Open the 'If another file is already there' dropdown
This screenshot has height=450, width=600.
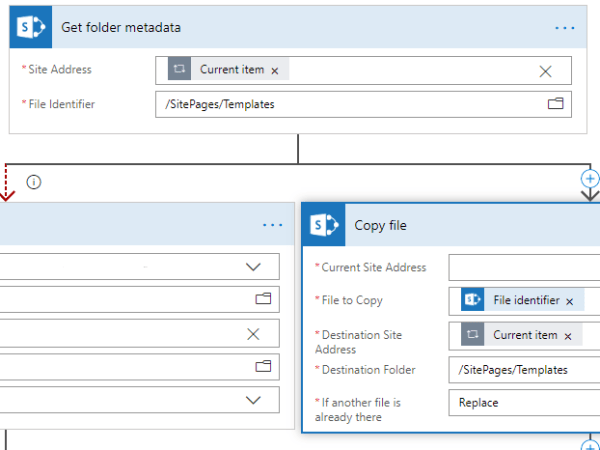[524, 403]
